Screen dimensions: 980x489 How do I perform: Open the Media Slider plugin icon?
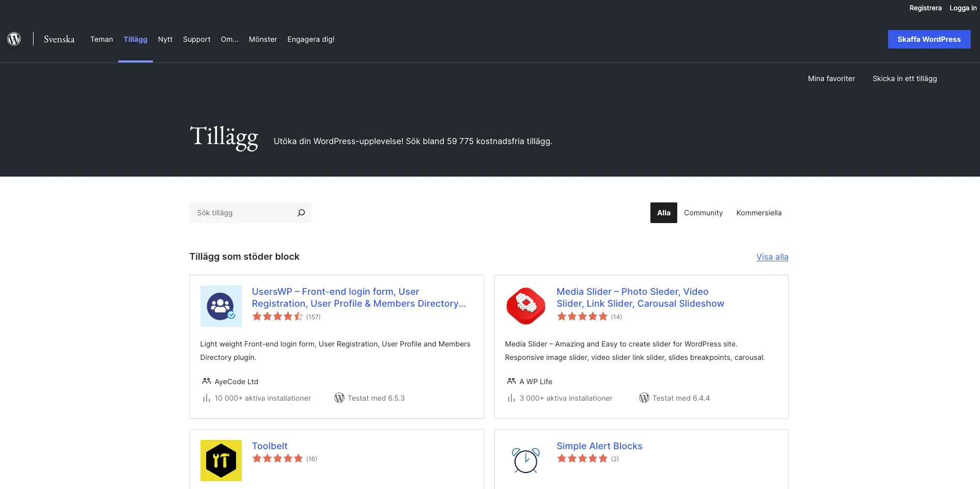coord(525,306)
